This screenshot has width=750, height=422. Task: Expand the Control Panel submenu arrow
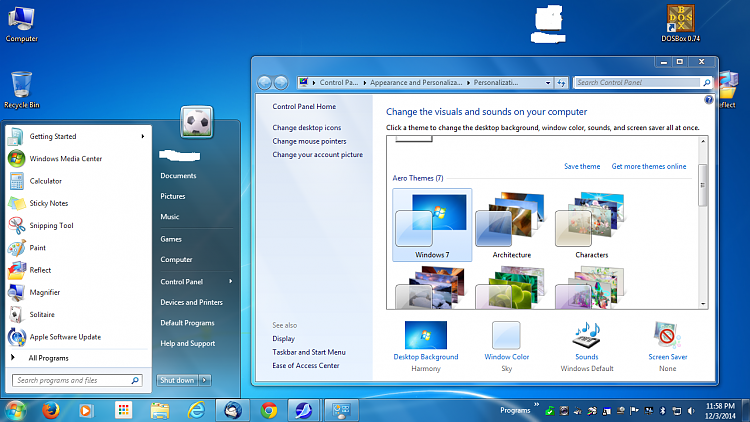click(231, 281)
